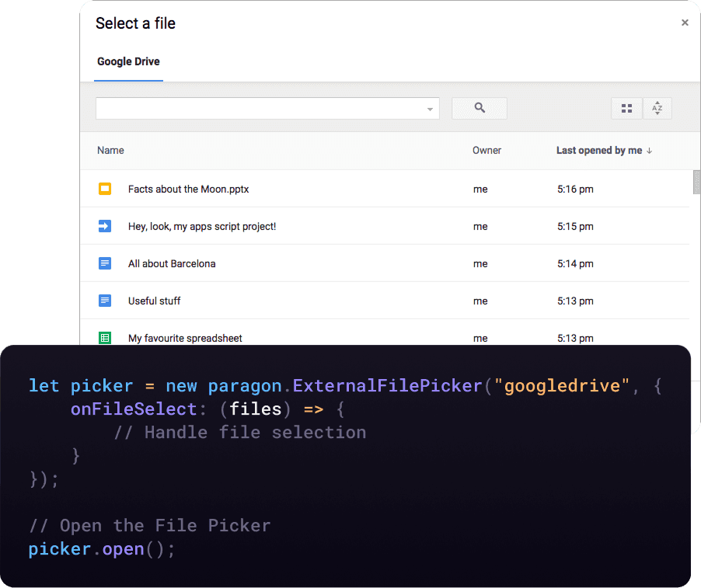Image resolution: width=701 pixels, height=588 pixels.
Task: Select the Google Drive tab
Action: point(128,61)
